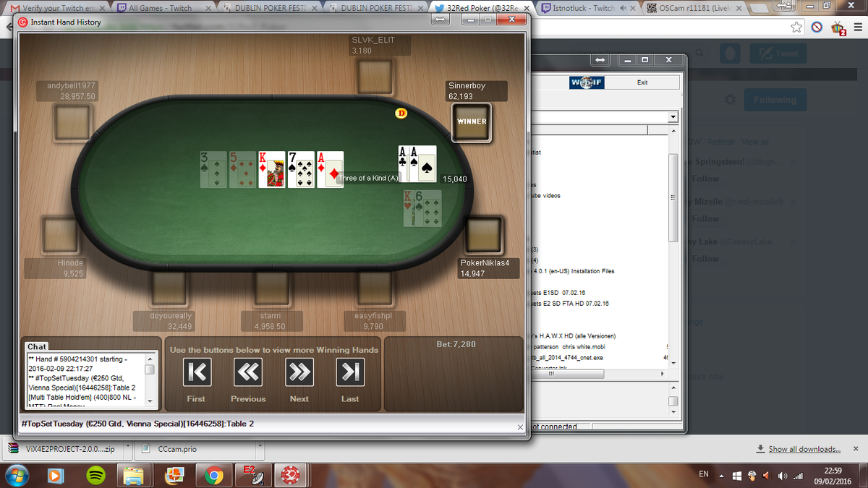Open the Twitter settings gear icon
868x488 pixels.
[730, 99]
